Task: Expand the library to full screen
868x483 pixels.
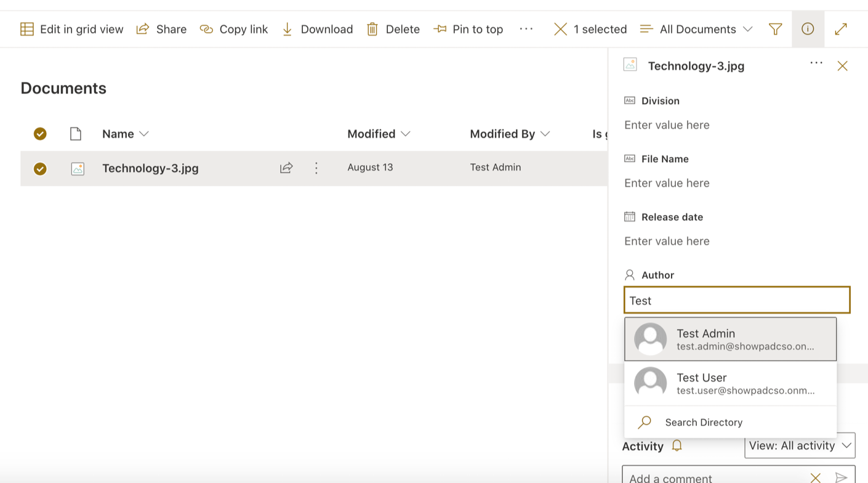Action: 841,29
